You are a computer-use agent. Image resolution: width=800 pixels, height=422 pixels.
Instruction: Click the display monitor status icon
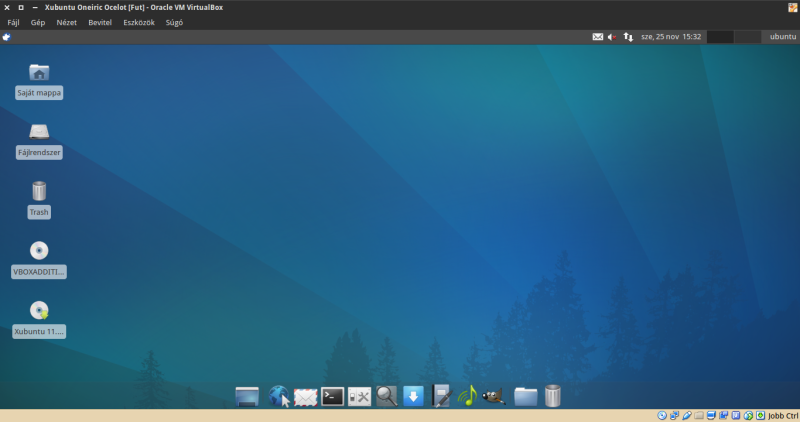click(711, 416)
